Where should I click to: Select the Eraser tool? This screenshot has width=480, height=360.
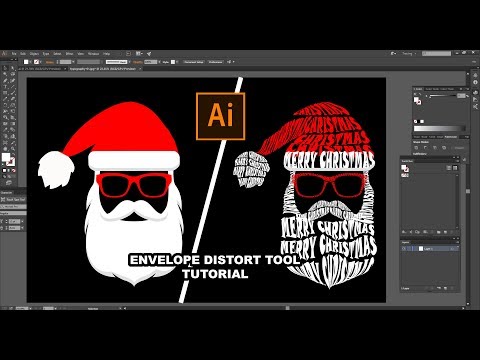[13, 99]
